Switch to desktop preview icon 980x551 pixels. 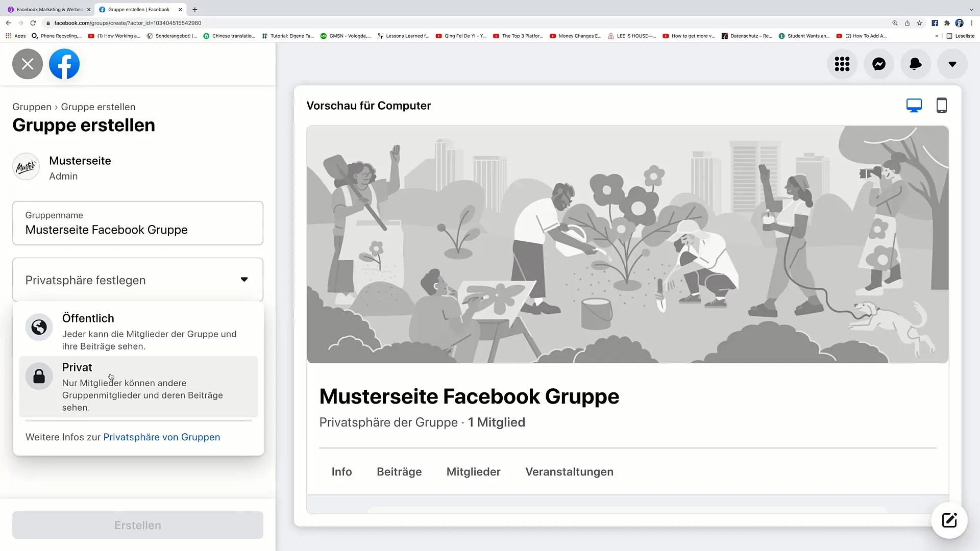[914, 105]
